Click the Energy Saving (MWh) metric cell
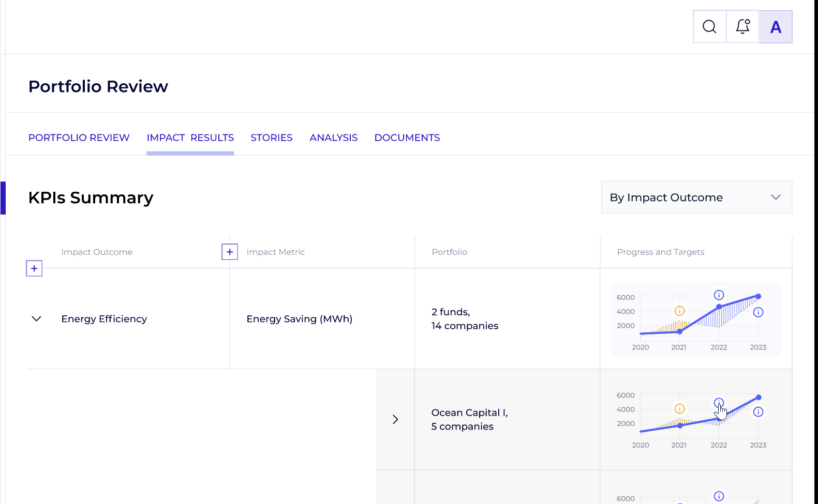The height and width of the screenshot is (504, 818). click(x=299, y=319)
